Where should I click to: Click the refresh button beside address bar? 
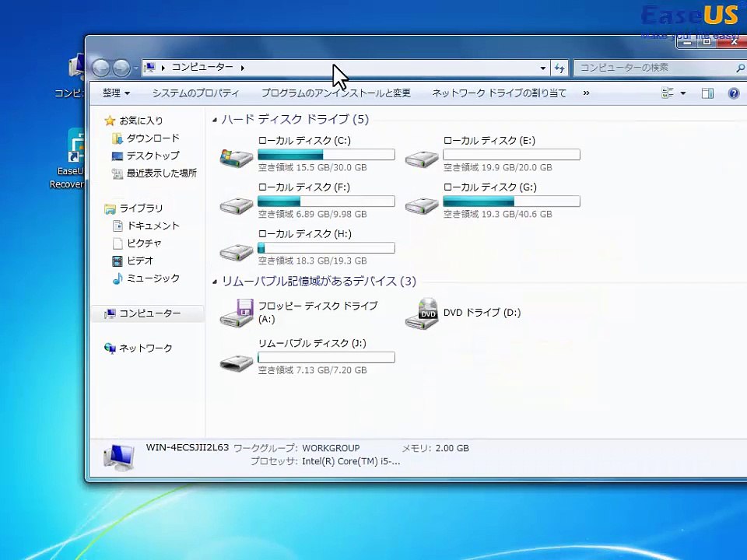coord(559,68)
